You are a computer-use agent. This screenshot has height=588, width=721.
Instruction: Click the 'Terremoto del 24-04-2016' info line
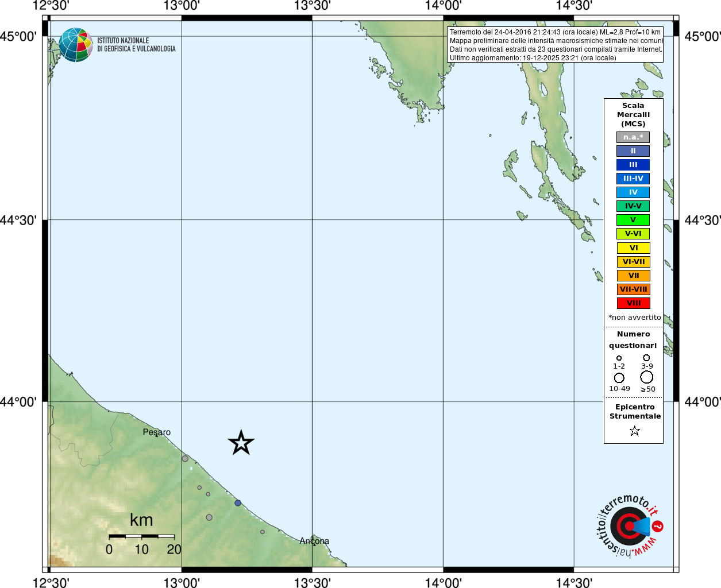(x=555, y=32)
